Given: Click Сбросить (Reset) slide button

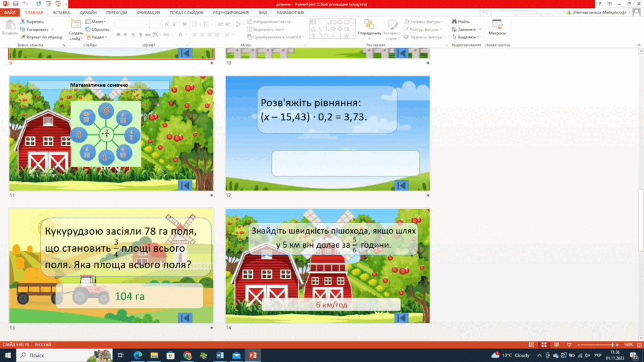Looking at the screenshot, I should 97,29.
